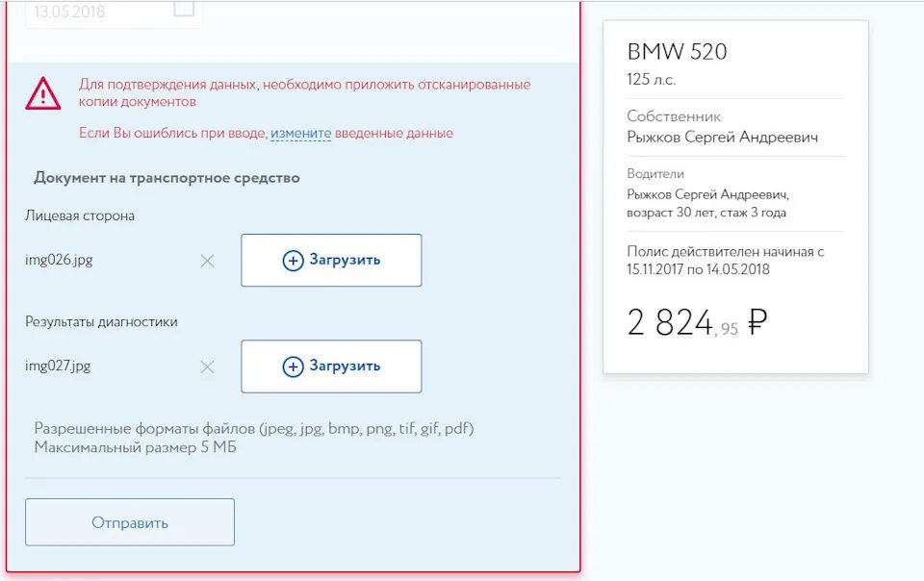The height and width of the screenshot is (581, 924).
Task: Remove the img026.jpg uploaded file
Action: (207, 261)
